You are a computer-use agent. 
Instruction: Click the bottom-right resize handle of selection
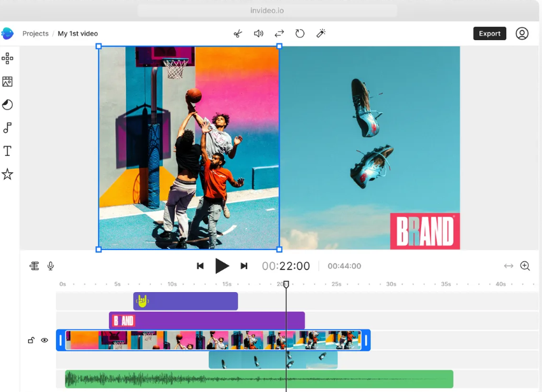[280, 249]
